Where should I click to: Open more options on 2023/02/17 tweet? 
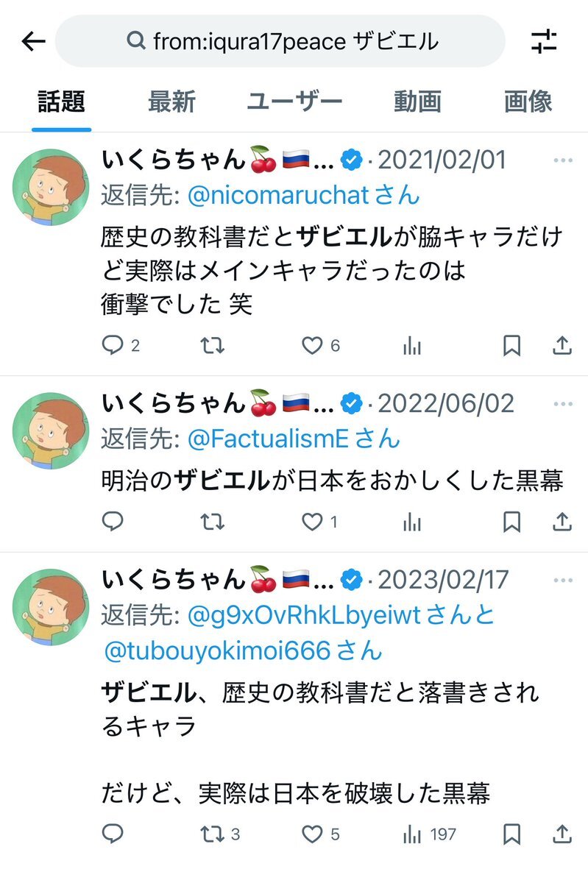point(562,580)
